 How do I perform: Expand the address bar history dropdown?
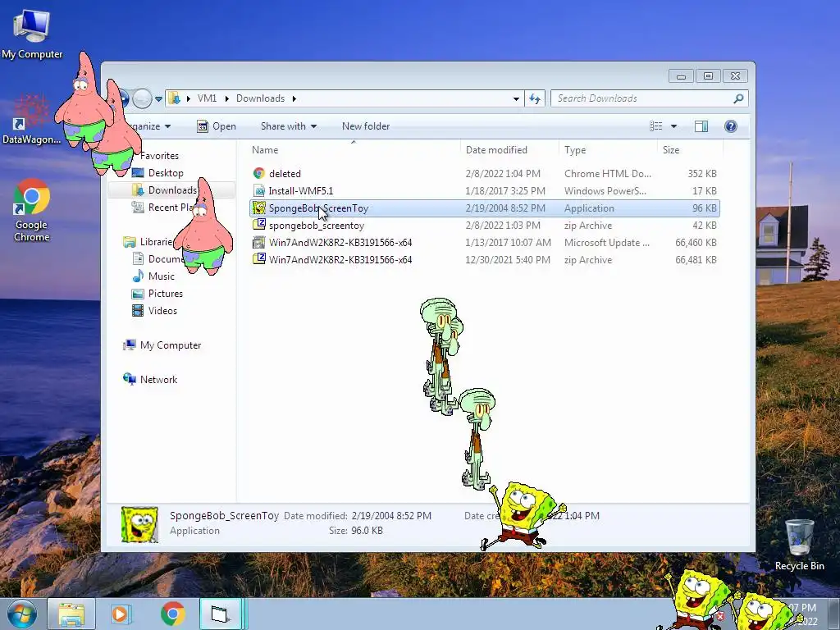coord(516,98)
